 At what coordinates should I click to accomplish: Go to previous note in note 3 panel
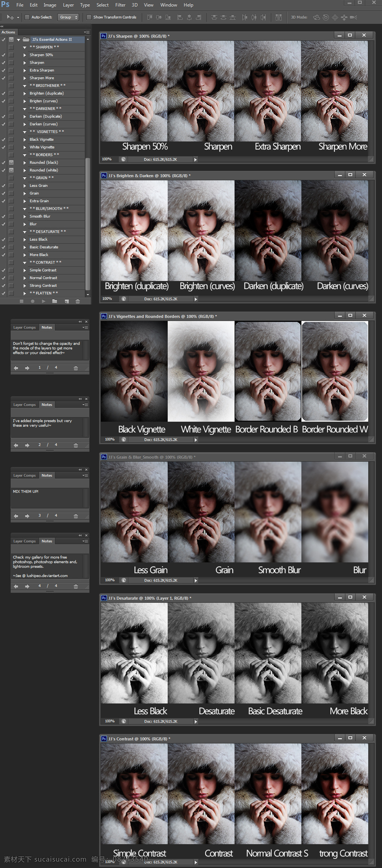(x=16, y=516)
